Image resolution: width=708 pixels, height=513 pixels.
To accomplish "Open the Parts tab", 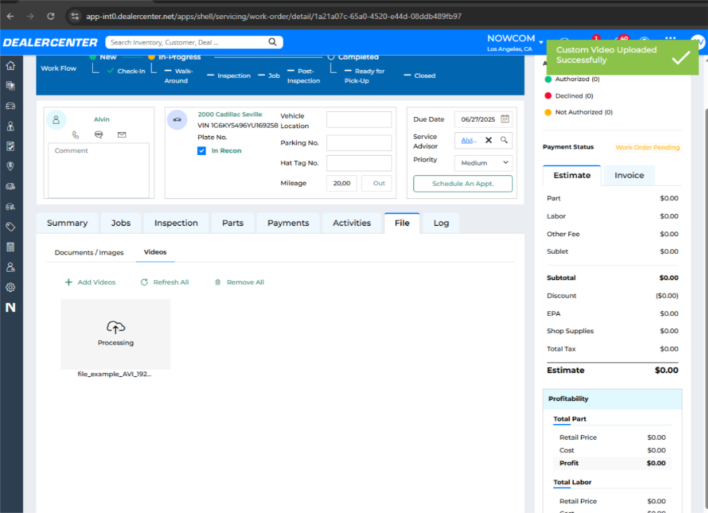I will (233, 223).
